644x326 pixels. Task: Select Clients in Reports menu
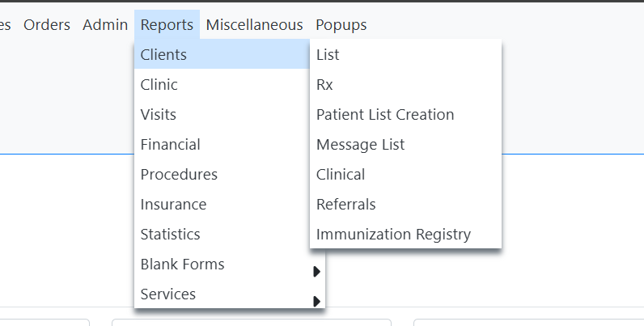point(163,55)
